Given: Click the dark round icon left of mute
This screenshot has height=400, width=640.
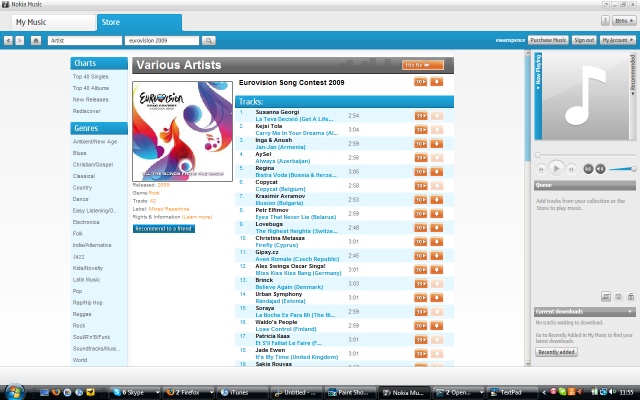Looking at the screenshot, I should 588,169.
